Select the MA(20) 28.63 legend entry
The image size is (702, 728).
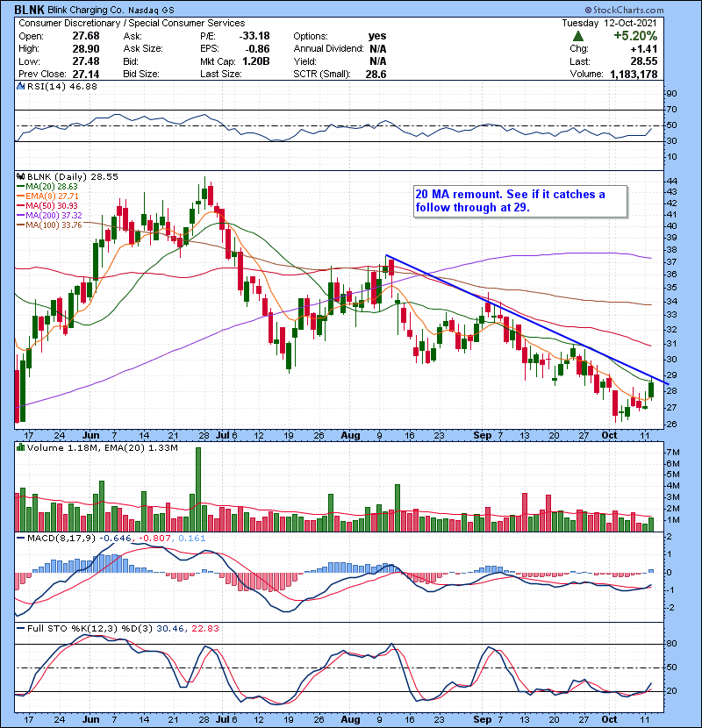point(47,187)
